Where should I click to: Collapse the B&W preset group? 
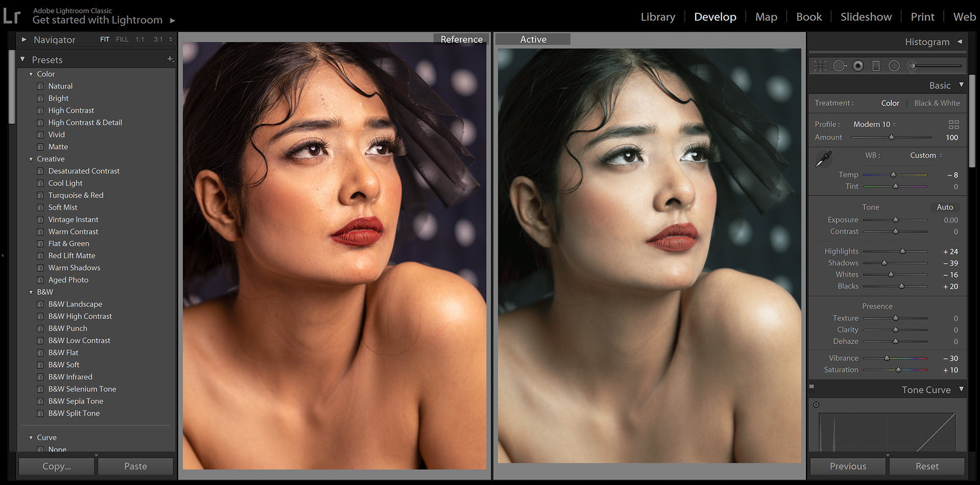click(31, 293)
